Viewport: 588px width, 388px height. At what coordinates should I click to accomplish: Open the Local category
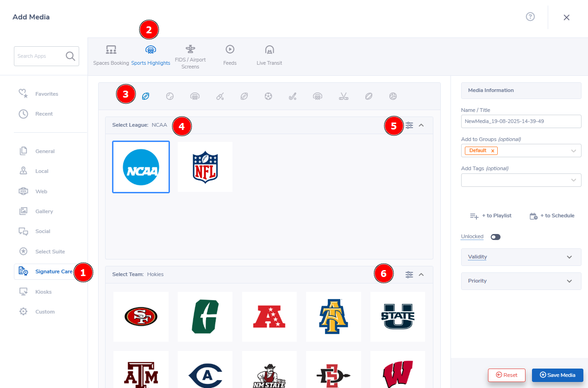click(34, 171)
